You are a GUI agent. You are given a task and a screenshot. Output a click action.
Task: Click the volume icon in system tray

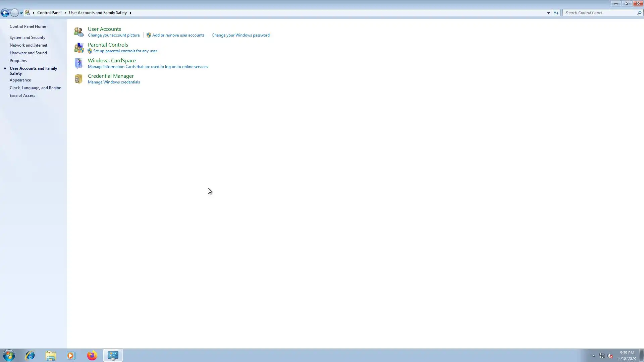point(610,356)
